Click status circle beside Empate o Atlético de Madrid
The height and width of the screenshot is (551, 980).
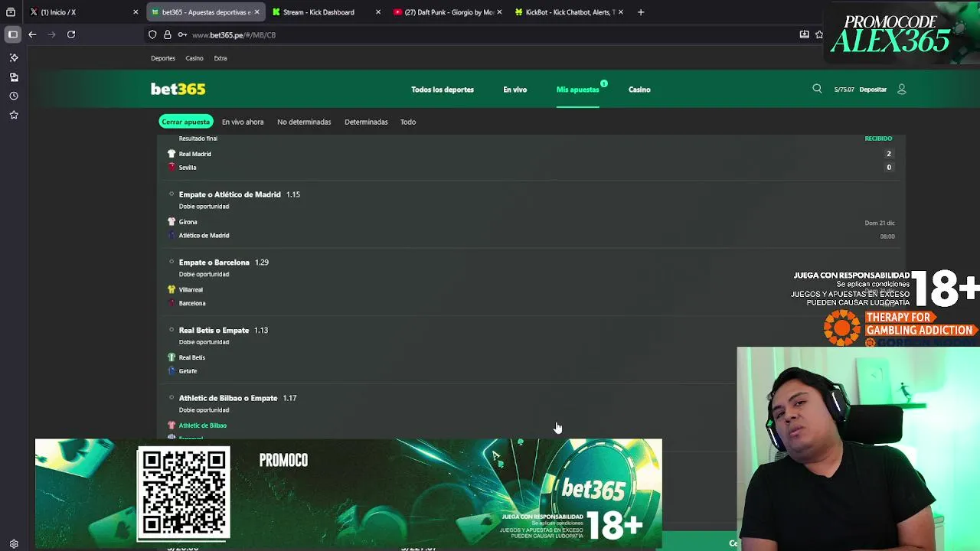coord(171,194)
